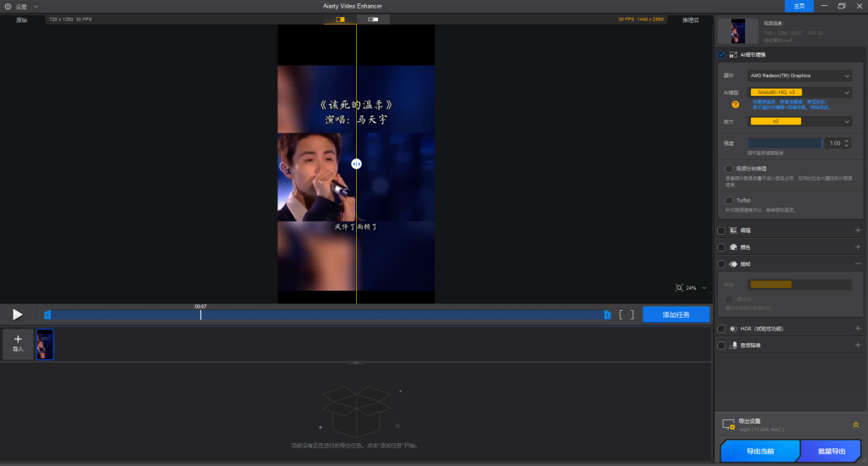The image size is (868, 466).
Task: Enable the Turbo checkbox
Action: (x=729, y=200)
